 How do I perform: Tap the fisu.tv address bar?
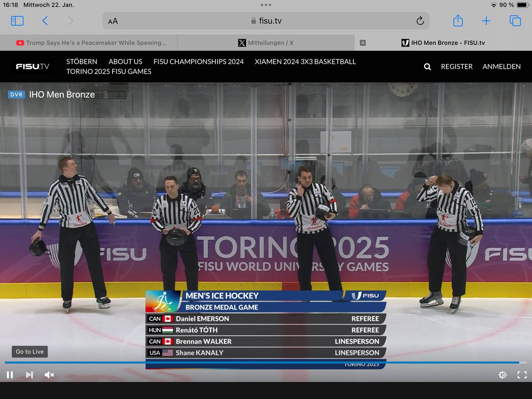266,21
